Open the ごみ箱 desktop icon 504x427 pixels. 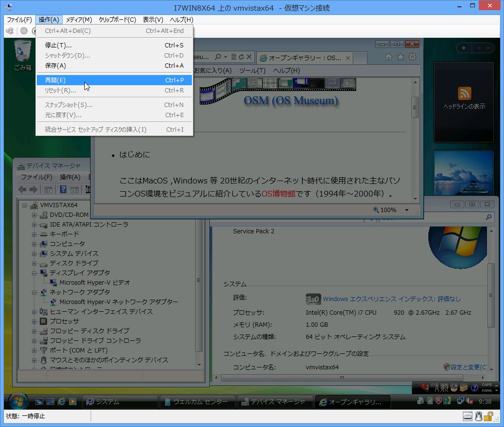[x=22, y=55]
